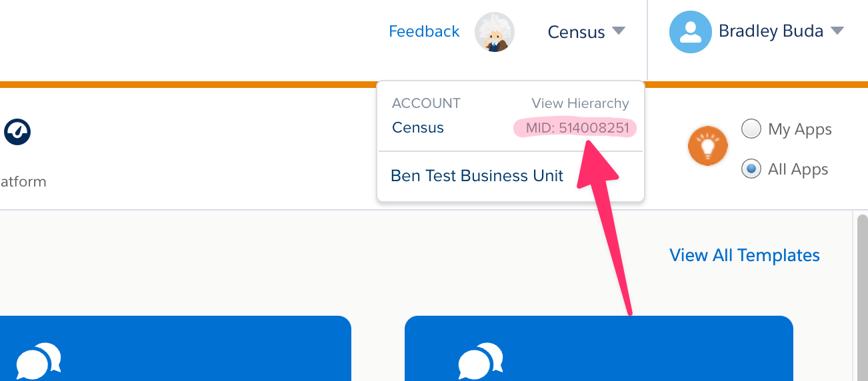Select the My Apps radio button
This screenshot has height=381, width=868.
click(751, 129)
